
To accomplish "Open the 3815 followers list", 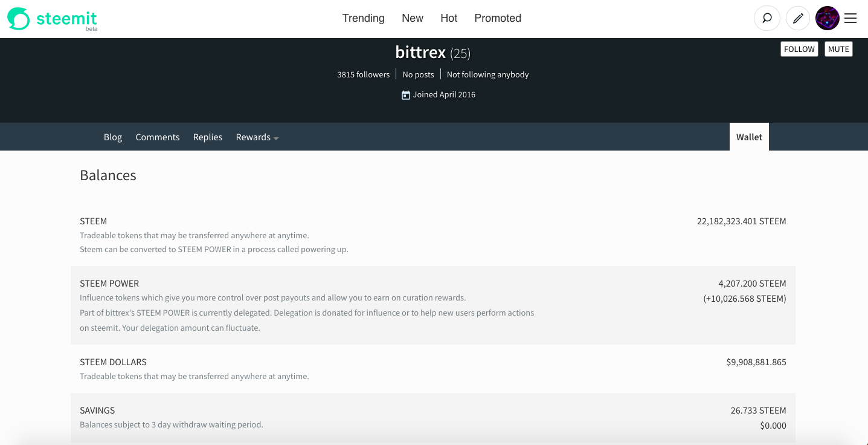I will tap(364, 74).
